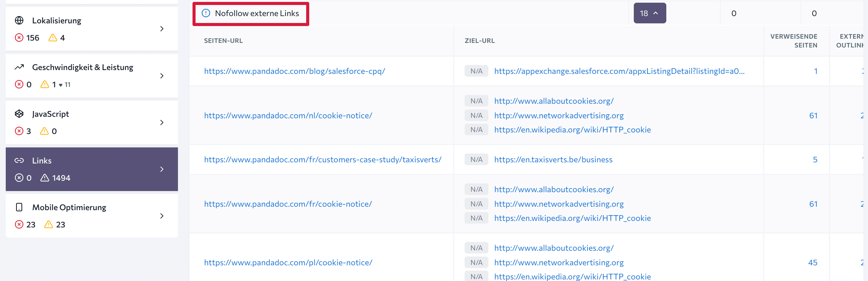This screenshot has width=868, height=281.
Task: Click the error icon with 3 under JavaScript
Action: 19,131
